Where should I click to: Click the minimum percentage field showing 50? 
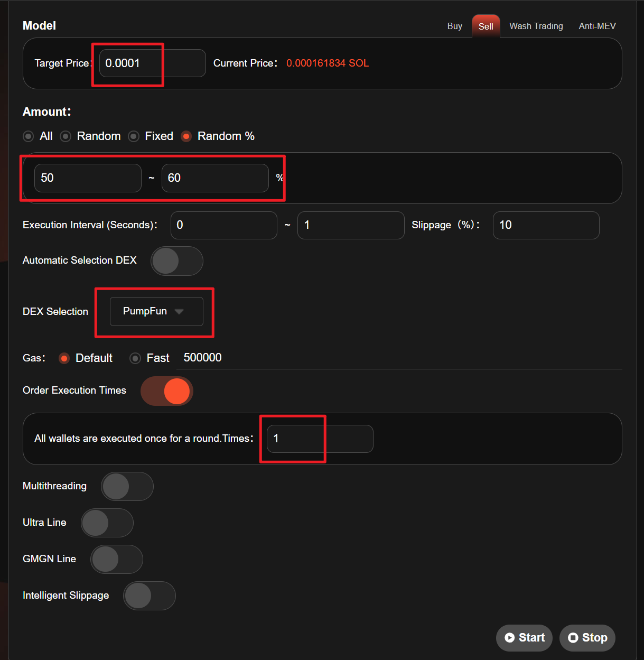tap(88, 178)
